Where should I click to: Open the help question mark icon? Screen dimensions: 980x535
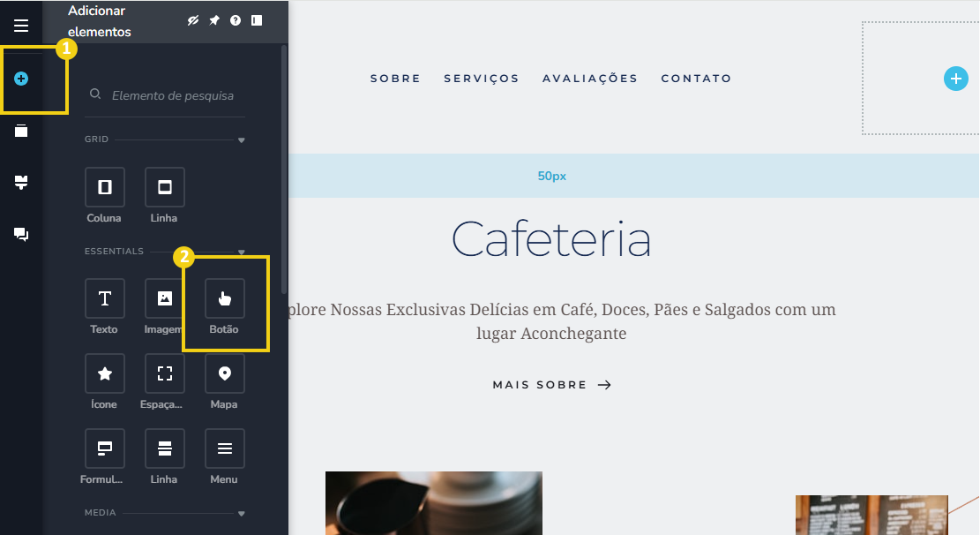[x=235, y=20]
